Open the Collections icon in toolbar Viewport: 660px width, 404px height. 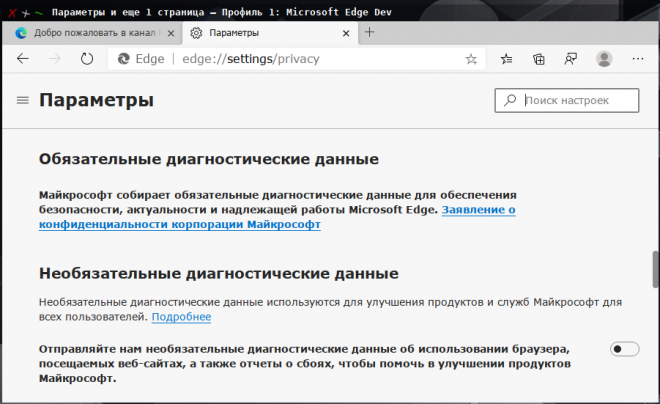tap(539, 59)
